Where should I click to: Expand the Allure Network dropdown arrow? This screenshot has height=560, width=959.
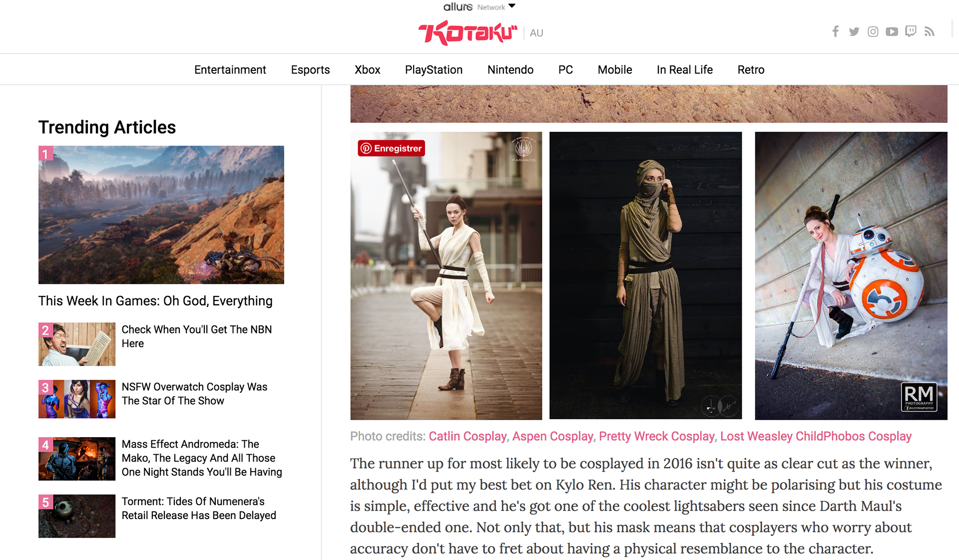tap(512, 6)
